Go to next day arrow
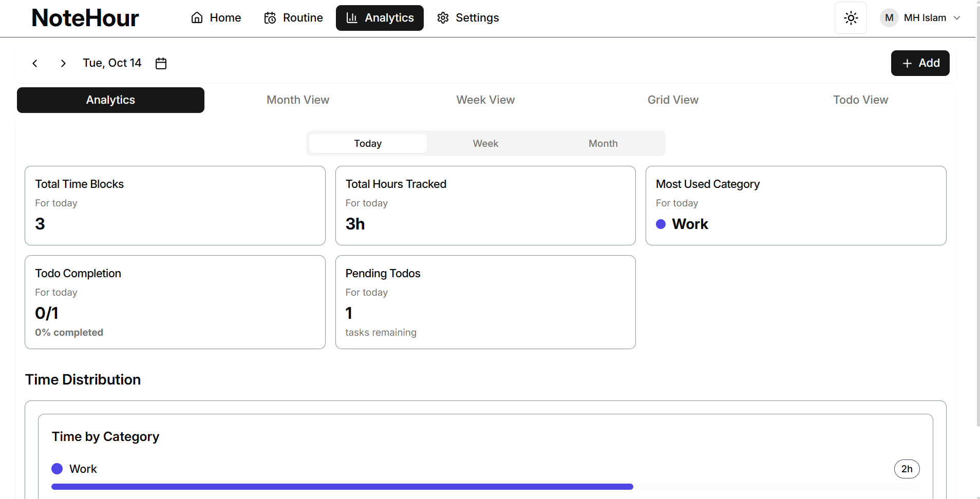The image size is (980, 499). tap(63, 63)
